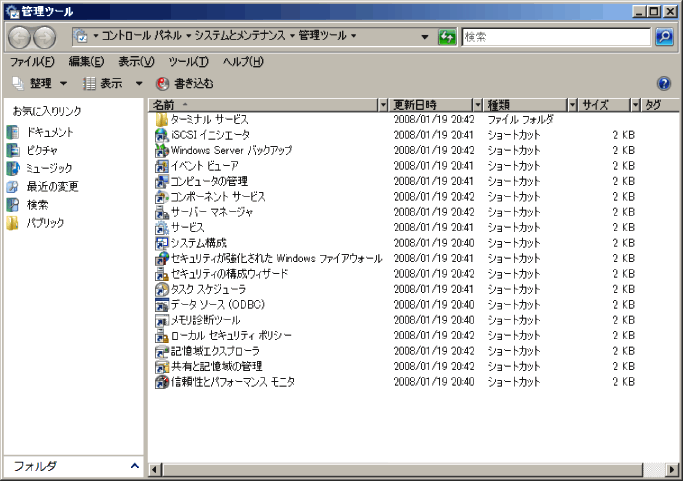Select the iSCSI イニシエータ shortcut icon
This screenshot has height=481, width=683.
point(162,135)
